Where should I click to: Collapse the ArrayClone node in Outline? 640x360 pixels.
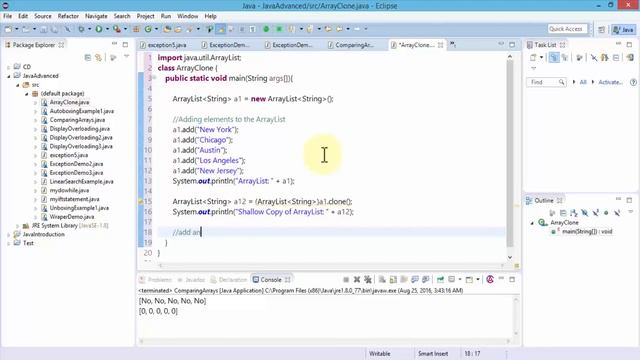532,223
